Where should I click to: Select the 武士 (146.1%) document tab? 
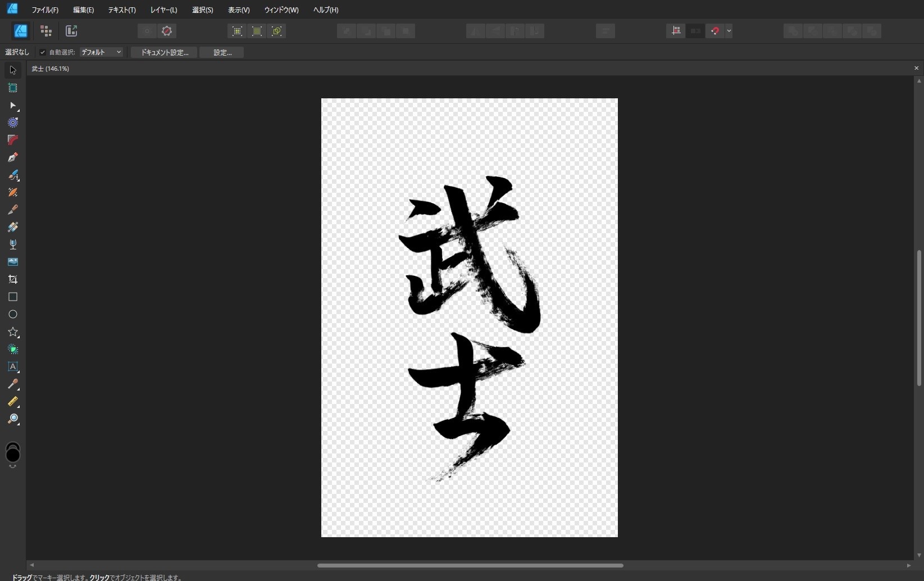50,69
